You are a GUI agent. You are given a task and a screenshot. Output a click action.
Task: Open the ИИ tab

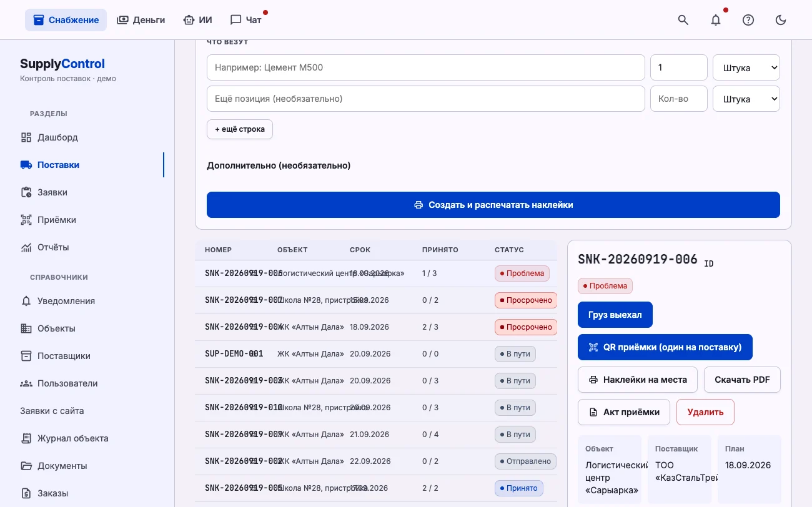click(197, 20)
